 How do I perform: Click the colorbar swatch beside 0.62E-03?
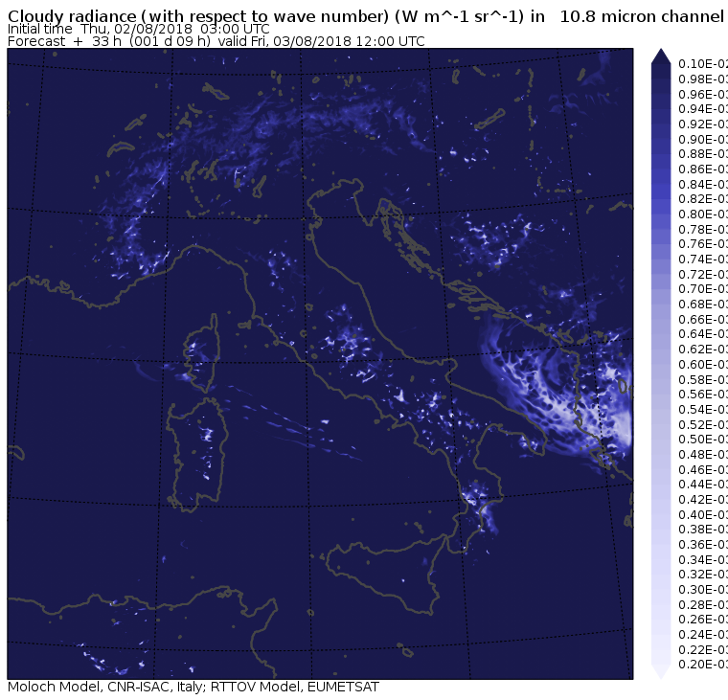(661, 350)
